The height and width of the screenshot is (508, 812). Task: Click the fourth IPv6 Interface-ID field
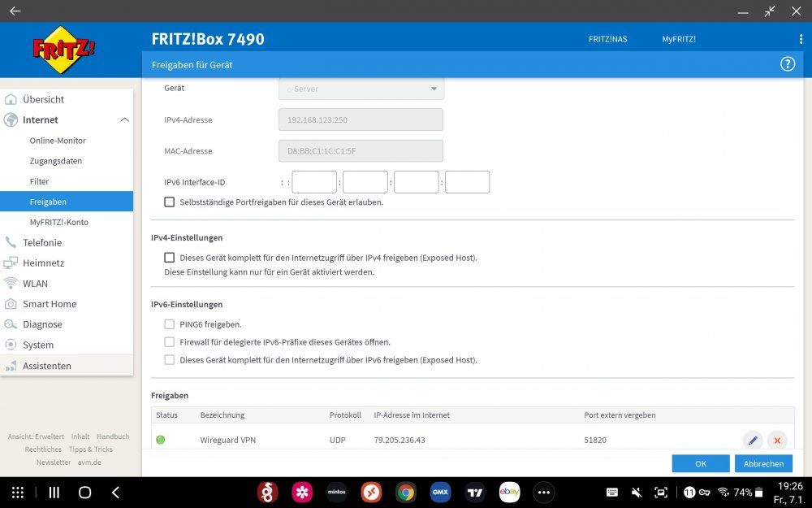(x=467, y=182)
